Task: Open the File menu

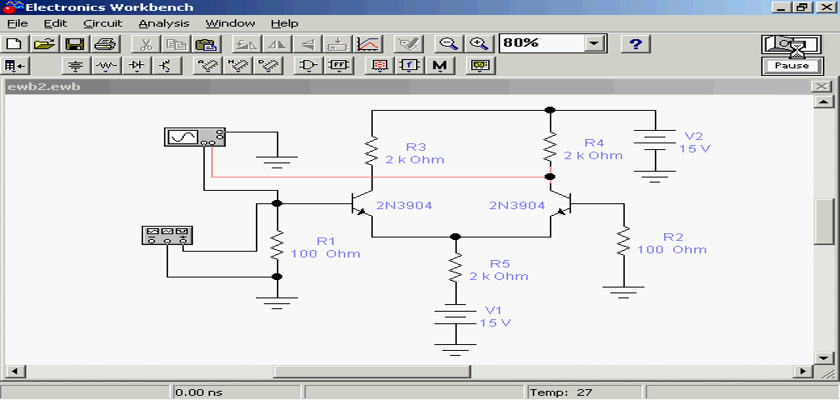Action: (x=17, y=24)
